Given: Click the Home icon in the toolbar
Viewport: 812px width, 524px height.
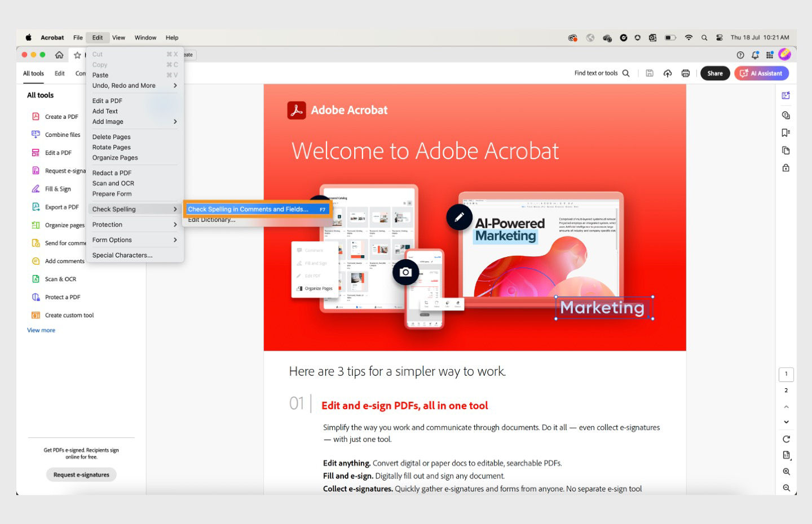Looking at the screenshot, I should pyautogui.click(x=59, y=55).
